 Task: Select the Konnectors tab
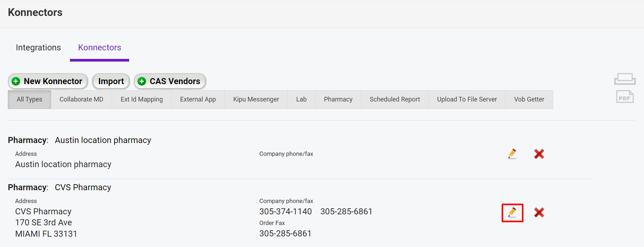click(x=100, y=48)
